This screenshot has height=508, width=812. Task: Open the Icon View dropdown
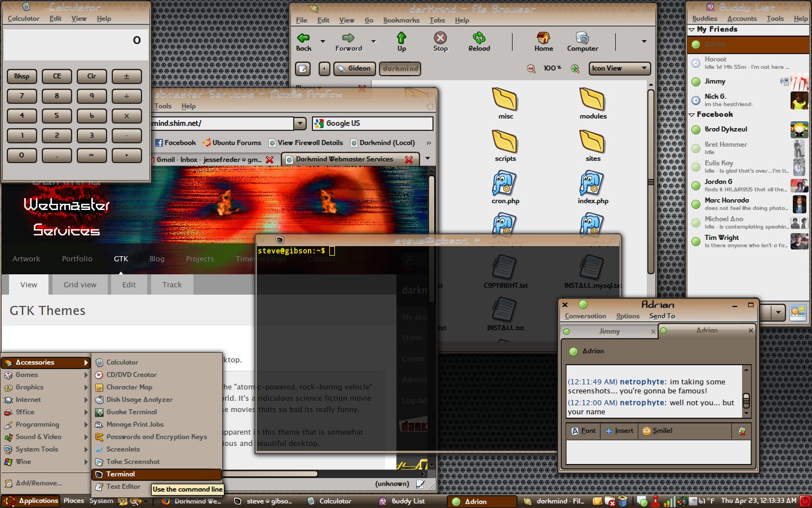[620, 68]
